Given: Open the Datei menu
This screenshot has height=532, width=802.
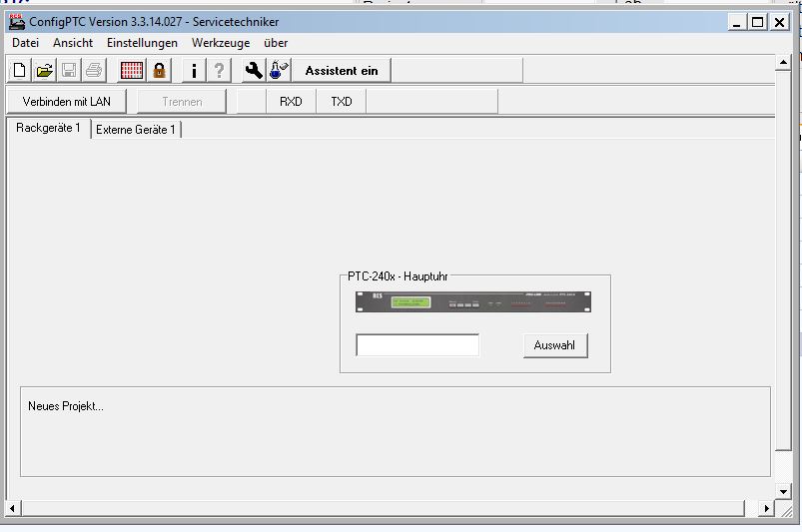Looking at the screenshot, I should [25, 43].
